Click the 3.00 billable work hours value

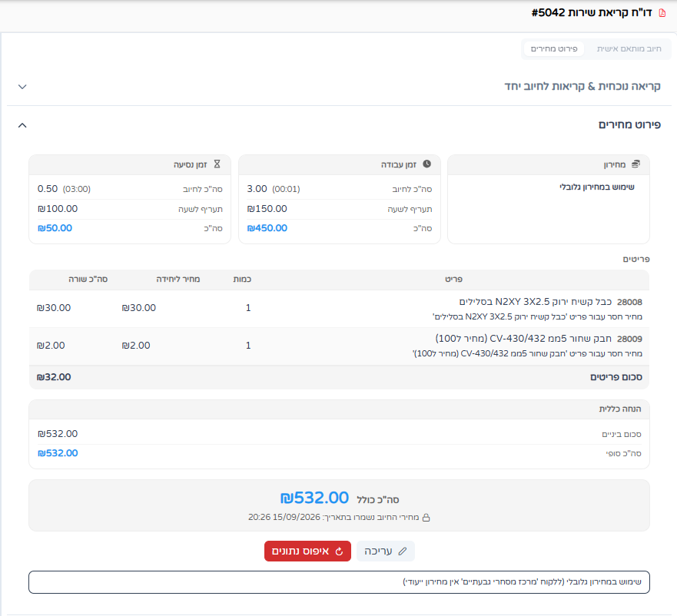click(257, 189)
